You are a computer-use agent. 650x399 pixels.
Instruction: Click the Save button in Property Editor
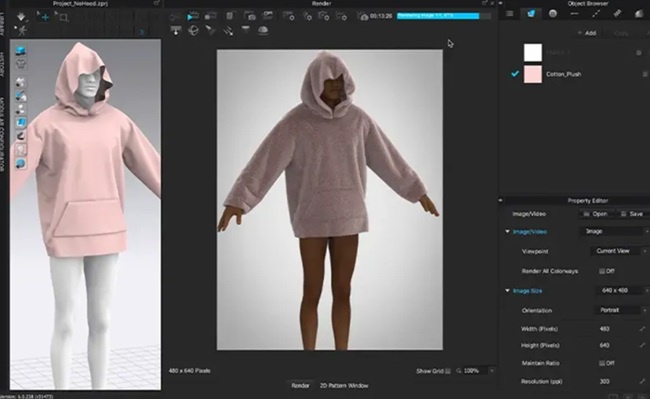point(633,214)
